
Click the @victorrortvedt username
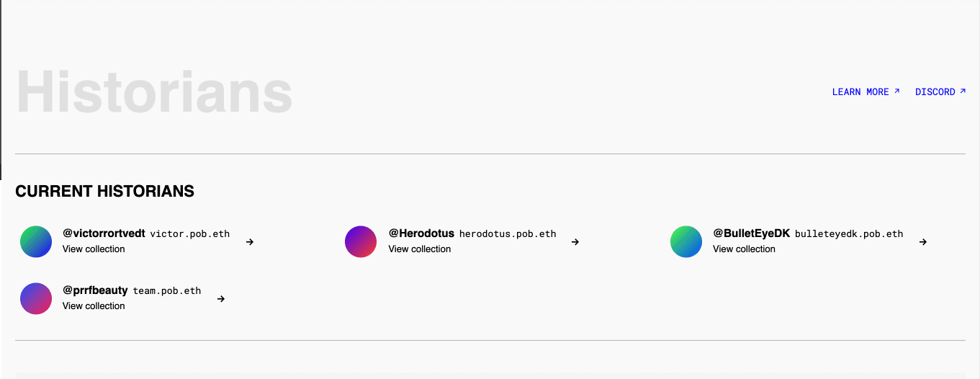104,233
